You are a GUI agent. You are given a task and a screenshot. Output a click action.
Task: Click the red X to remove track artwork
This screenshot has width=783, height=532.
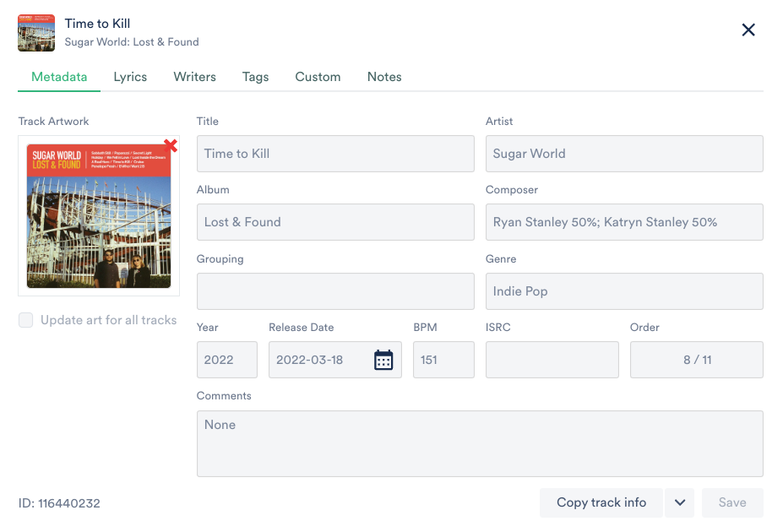[x=170, y=146]
